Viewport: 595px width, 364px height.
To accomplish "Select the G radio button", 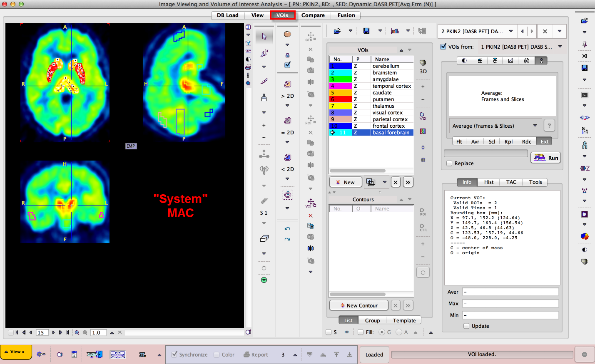I will 382,332.
